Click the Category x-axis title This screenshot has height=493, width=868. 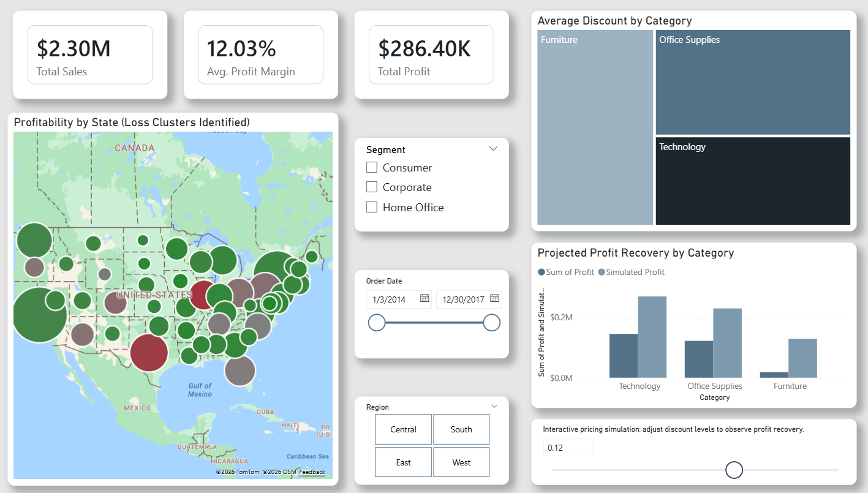click(x=714, y=397)
